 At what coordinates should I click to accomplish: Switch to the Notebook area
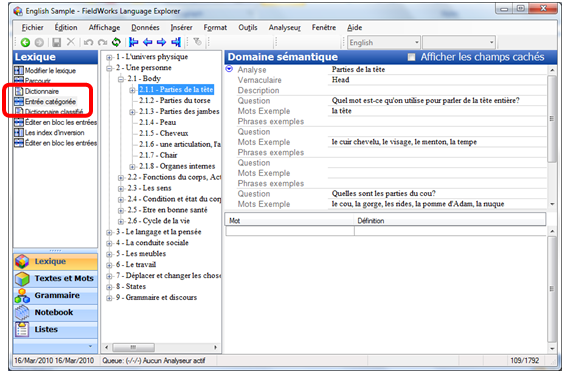click(x=56, y=312)
